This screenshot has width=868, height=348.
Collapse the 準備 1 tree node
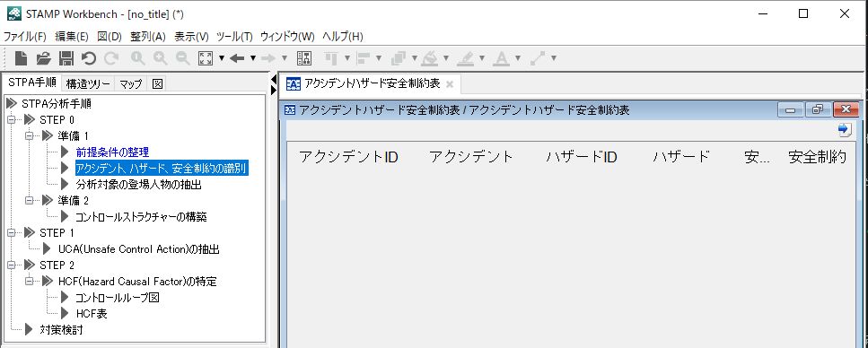point(30,136)
